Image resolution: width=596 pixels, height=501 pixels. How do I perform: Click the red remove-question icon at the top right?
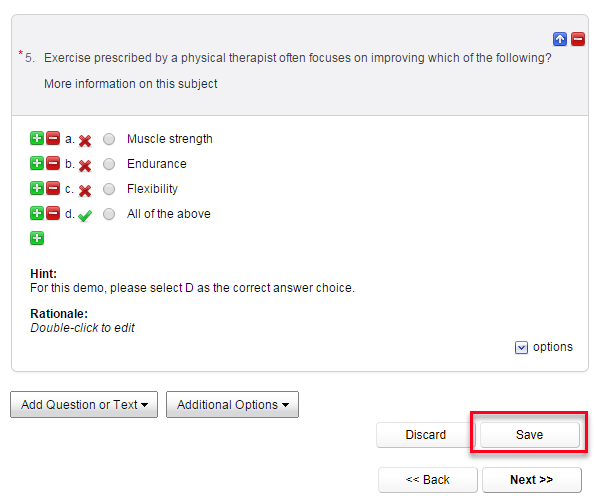578,39
